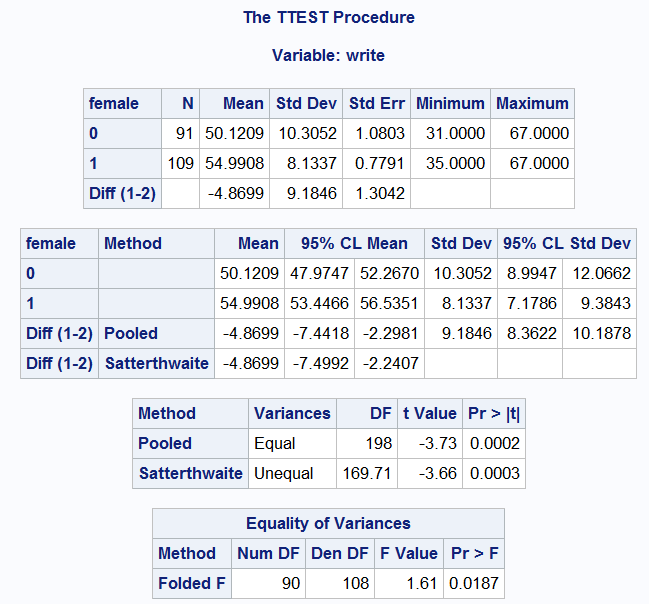Select the 'Variable: write' heading
This screenshot has width=649, height=604.
pos(328,55)
